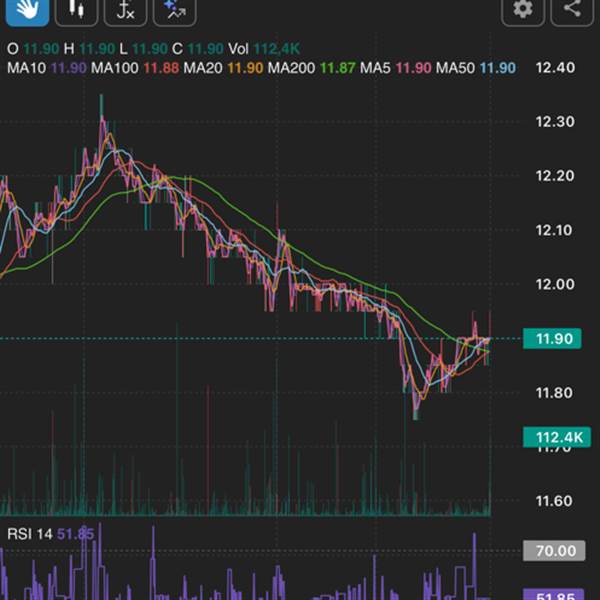Click the MA20 11.90 indicator label

223,68
